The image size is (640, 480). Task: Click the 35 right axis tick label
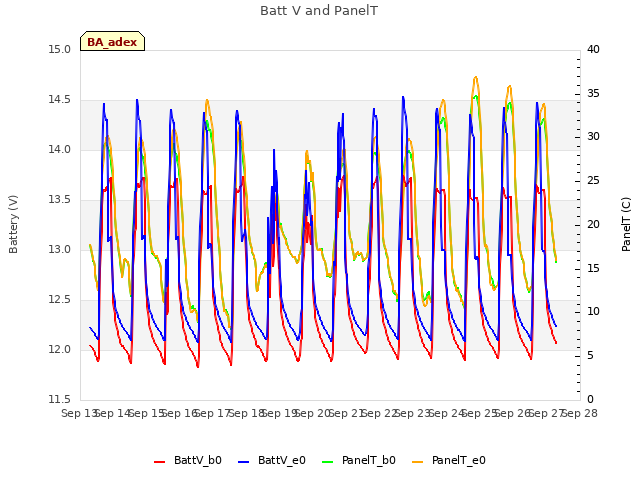[593, 94]
